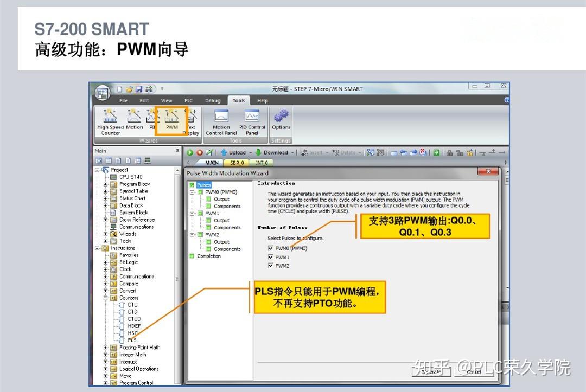Click Cancel in the PWM wizard
The width and height of the screenshot is (586, 392).
point(474,372)
